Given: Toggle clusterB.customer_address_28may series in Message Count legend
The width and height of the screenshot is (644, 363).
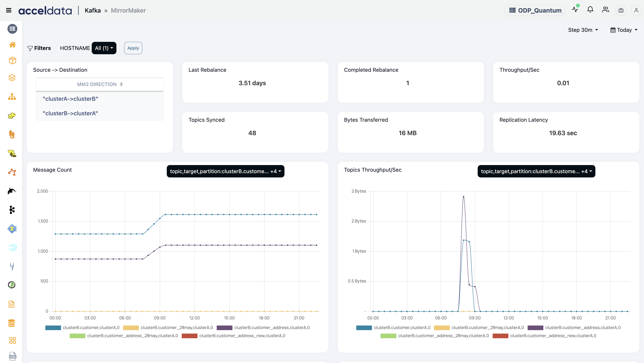Looking at the screenshot, I should 124,336.
